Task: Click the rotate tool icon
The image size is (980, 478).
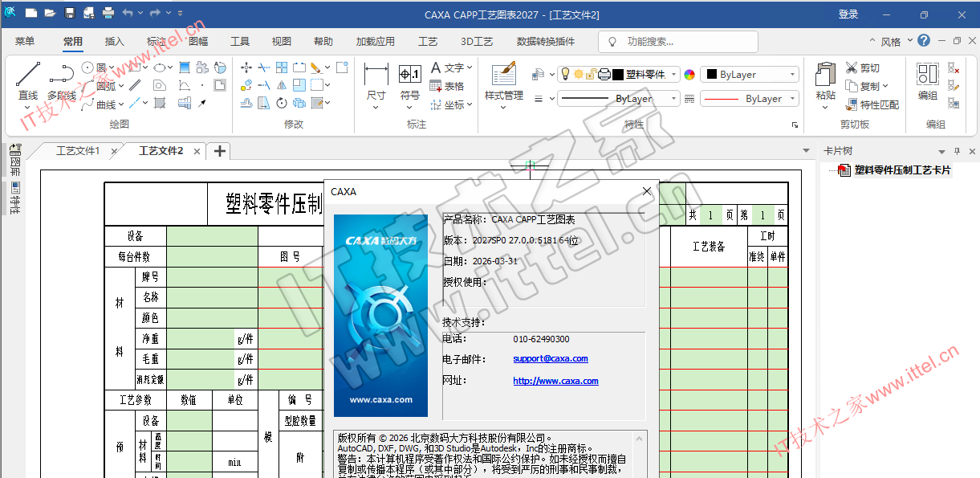Action: [x=282, y=103]
